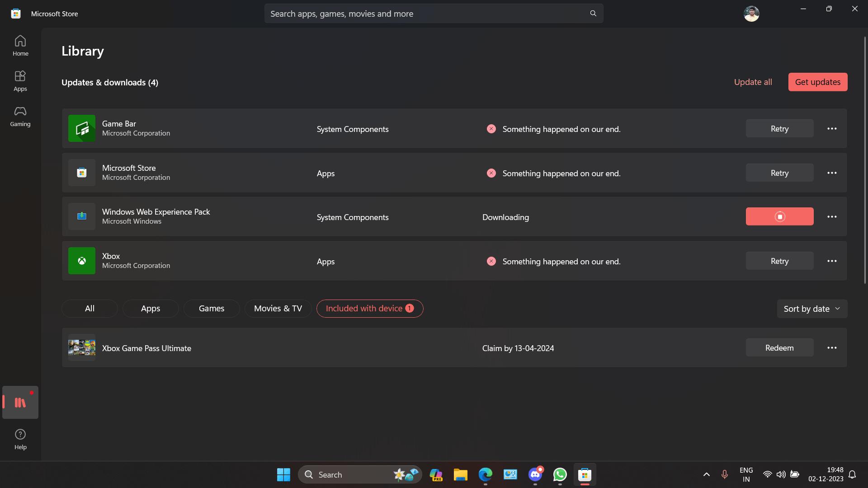Stop the Windows Web Experience Pack download
Viewport: 868px width, 488px height.
pyautogui.click(x=780, y=216)
